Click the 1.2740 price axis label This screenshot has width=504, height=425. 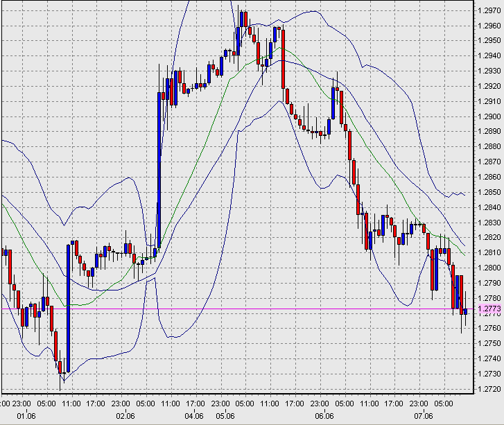point(489,358)
